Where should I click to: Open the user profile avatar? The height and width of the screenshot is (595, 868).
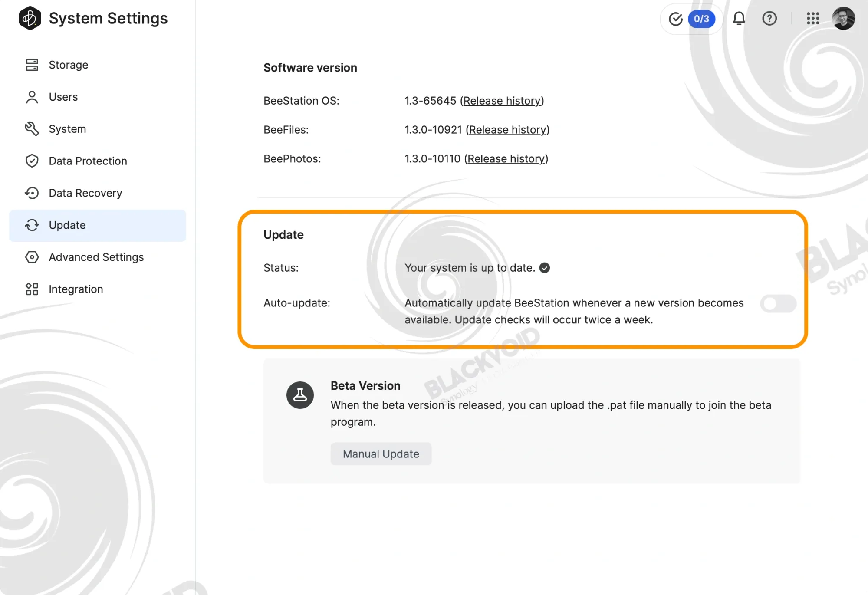pyautogui.click(x=843, y=18)
